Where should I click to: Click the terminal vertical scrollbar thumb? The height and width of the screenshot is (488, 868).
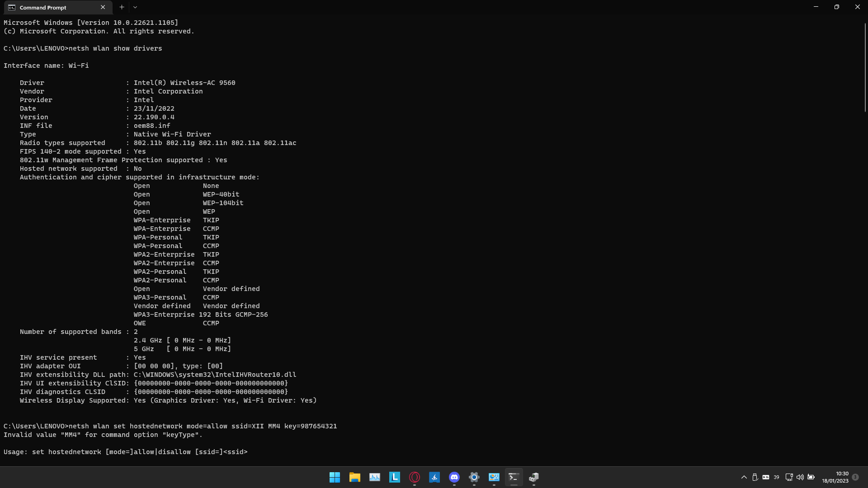(x=865, y=68)
